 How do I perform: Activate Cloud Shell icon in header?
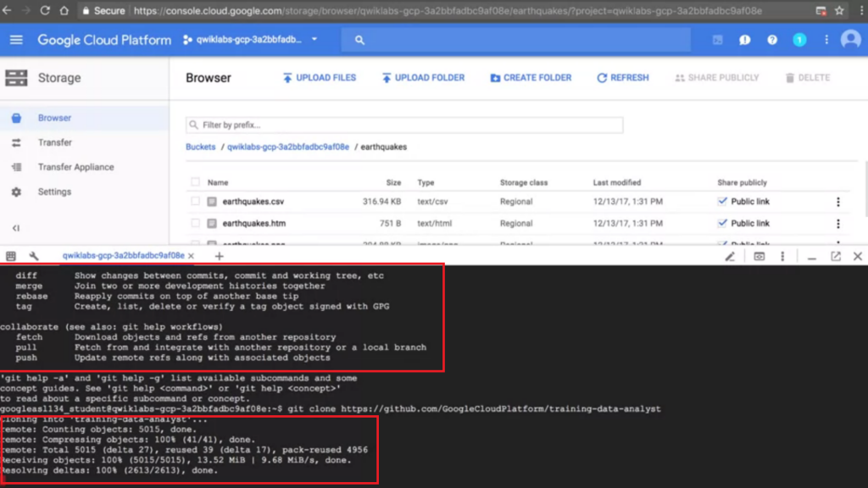click(x=717, y=40)
